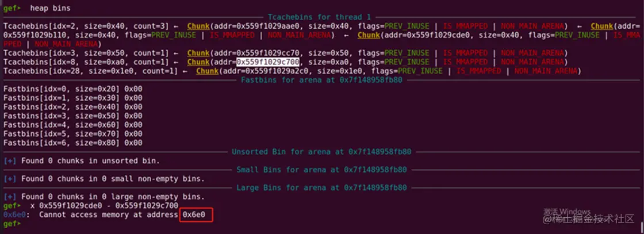Select the 'Large Bins for arena' header
The height and width of the screenshot is (234, 644).
pyautogui.click(x=321, y=187)
